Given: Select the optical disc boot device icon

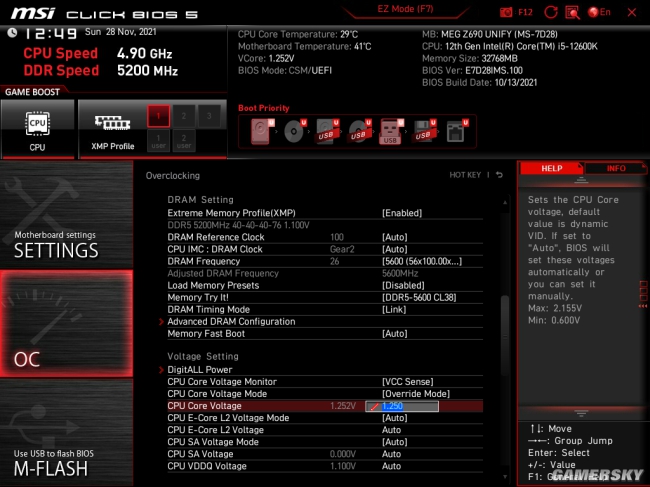Looking at the screenshot, I should (x=295, y=131).
